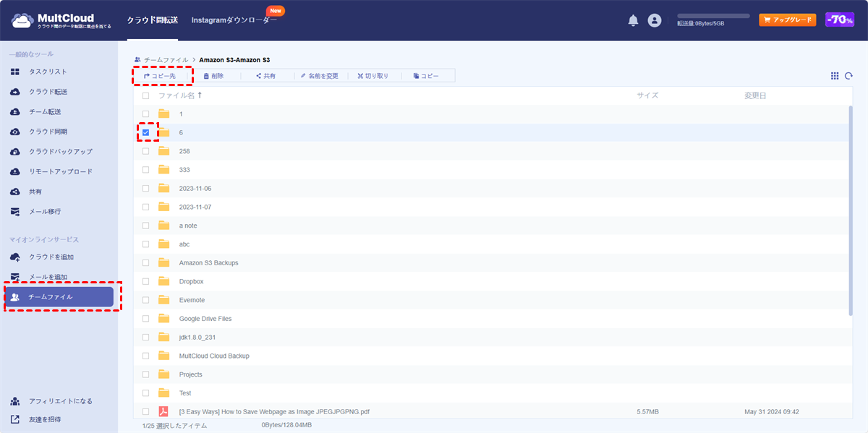Click the 2023-11-07 folder name
The image size is (868, 433).
pos(195,207)
